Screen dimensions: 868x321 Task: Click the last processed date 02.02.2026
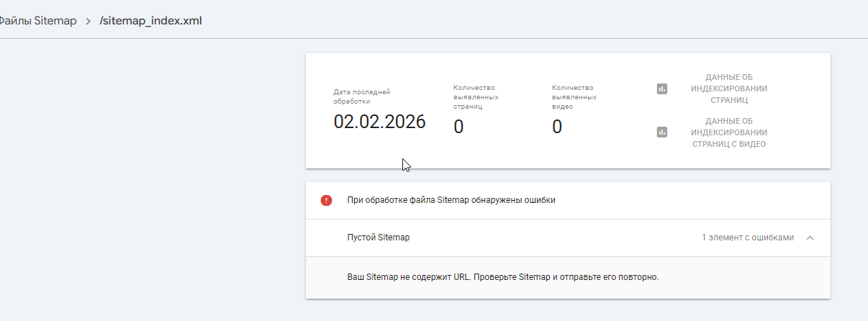coord(379,122)
